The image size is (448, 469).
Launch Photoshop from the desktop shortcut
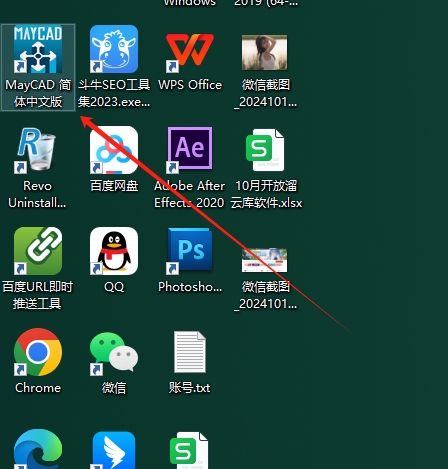(x=190, y=251)
